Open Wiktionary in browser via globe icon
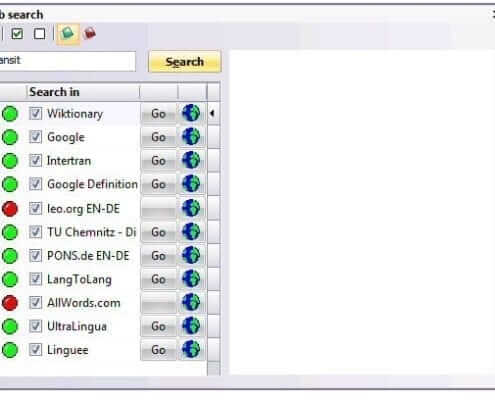 coord(191,114)
